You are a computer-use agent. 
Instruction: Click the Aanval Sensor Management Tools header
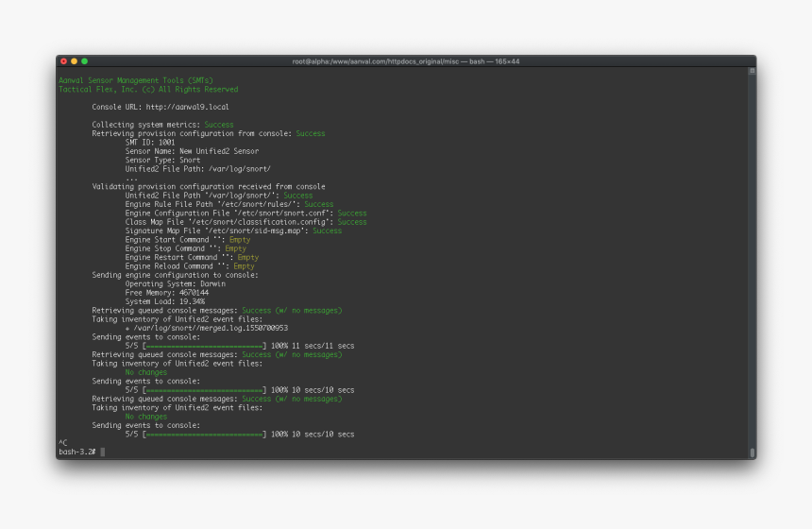[136, 80]
